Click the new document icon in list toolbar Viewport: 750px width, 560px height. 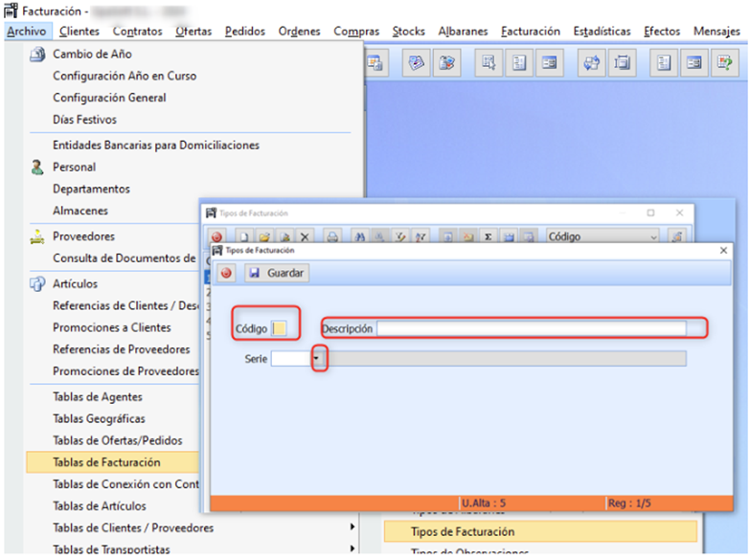point(244,236)
